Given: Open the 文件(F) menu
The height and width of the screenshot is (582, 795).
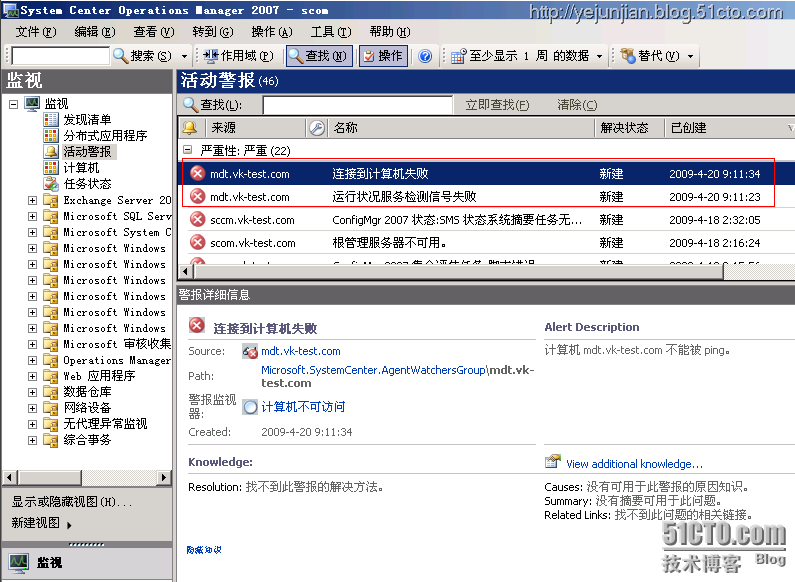Looking at the screenshot, I should (35, 32).
